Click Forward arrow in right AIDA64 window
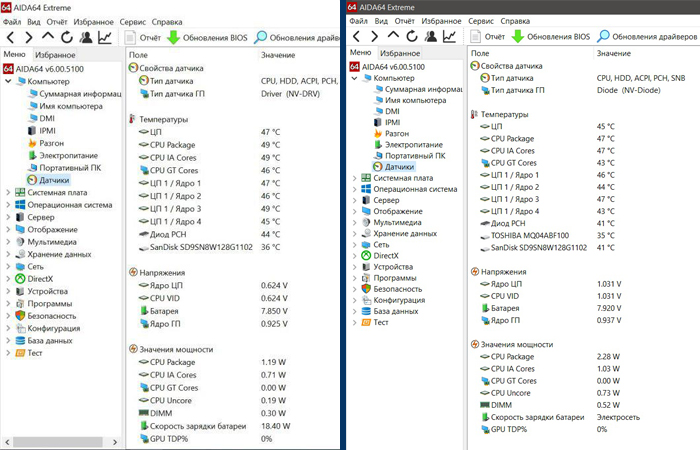This screenshot has width=700, height=450. tap(375, 36)
